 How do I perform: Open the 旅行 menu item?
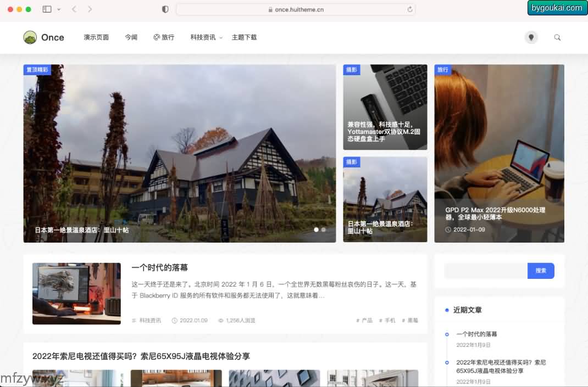pos(164,37)
